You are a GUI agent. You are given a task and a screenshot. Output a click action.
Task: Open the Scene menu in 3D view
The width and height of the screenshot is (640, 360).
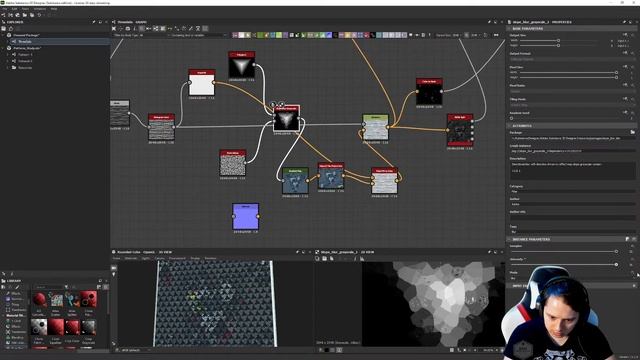click(117, 258)
